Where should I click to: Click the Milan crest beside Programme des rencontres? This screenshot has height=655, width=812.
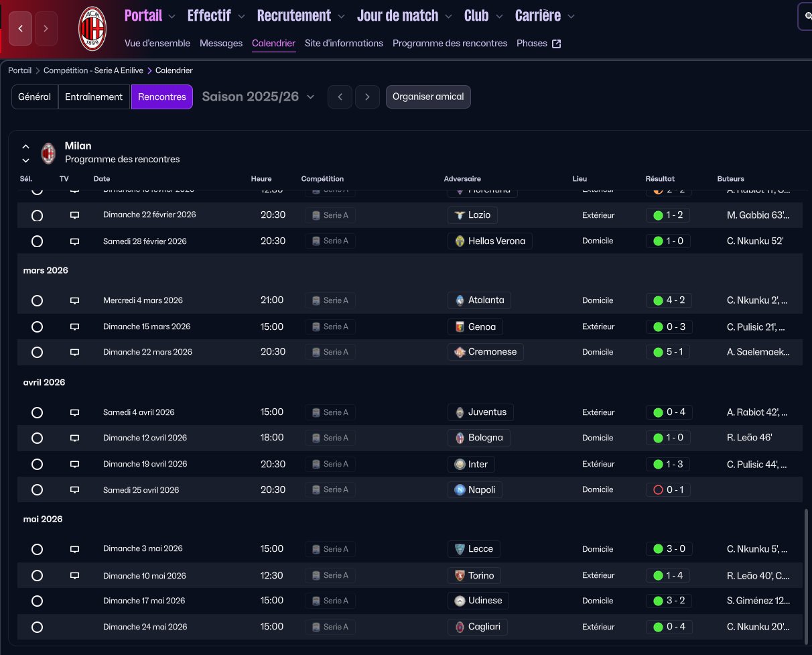(48, 153)
